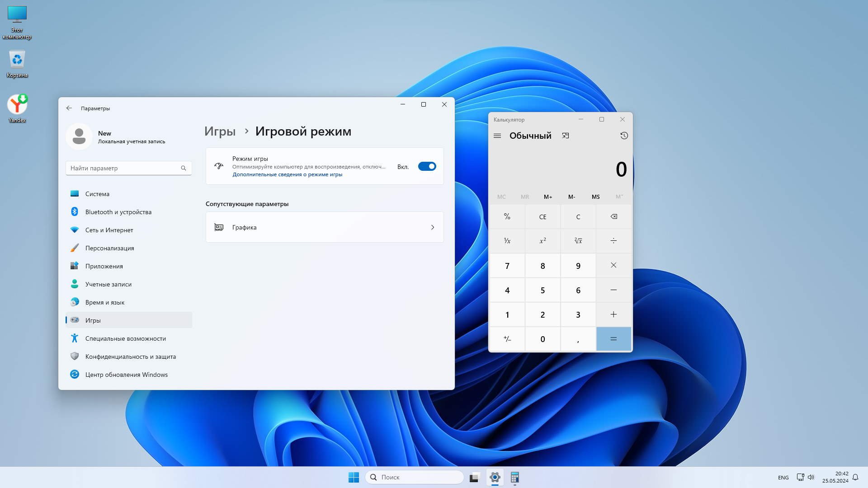Viewport: 868px width, 488px height.
Task: Click the Игры breadcrumb heading
Action: coord(220,131)
